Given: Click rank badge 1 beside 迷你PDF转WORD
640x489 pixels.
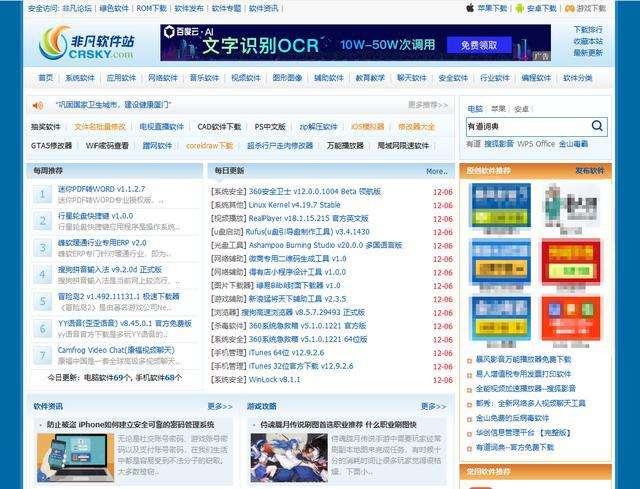Looking at the screenshot, I should click(x=42, y=194).
